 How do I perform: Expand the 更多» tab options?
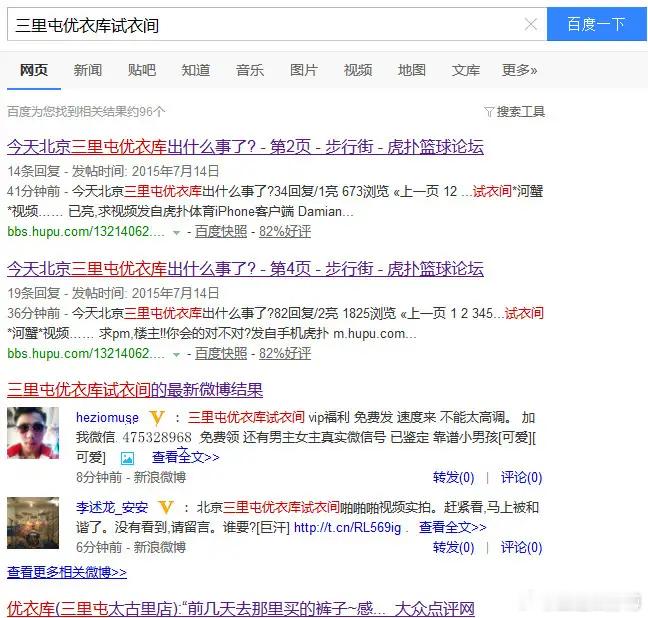519,70
